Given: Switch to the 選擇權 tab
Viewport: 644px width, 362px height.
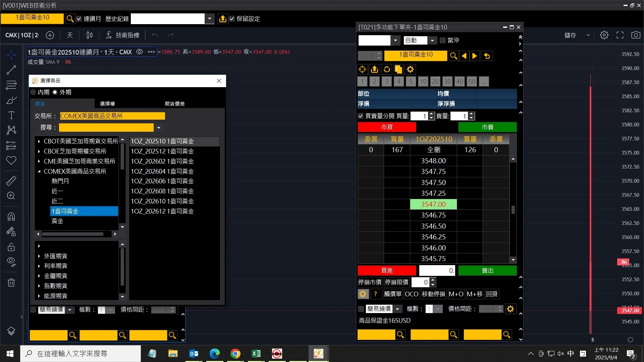Looking at the screenshot, I should (107, 104).
